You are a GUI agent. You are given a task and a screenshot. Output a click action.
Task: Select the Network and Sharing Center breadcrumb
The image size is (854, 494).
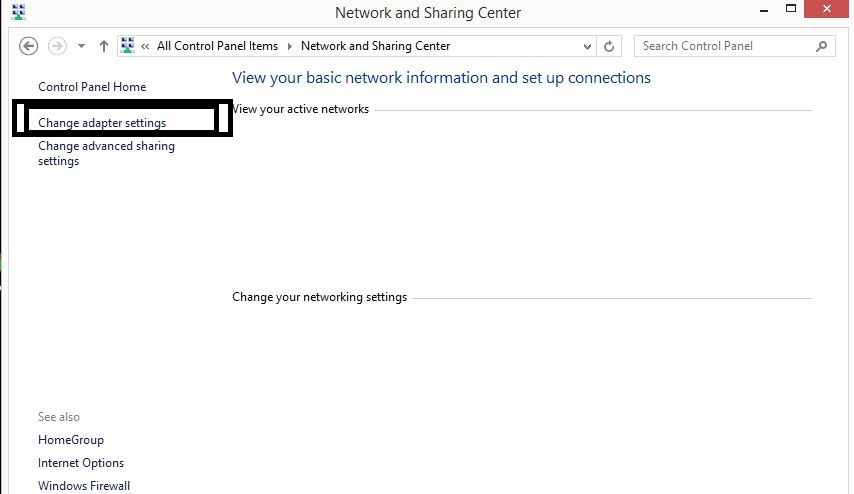point(375,46)
